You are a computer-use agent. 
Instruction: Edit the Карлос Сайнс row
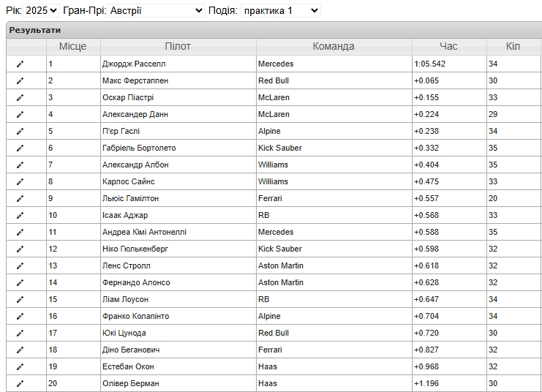pos(20,182)
